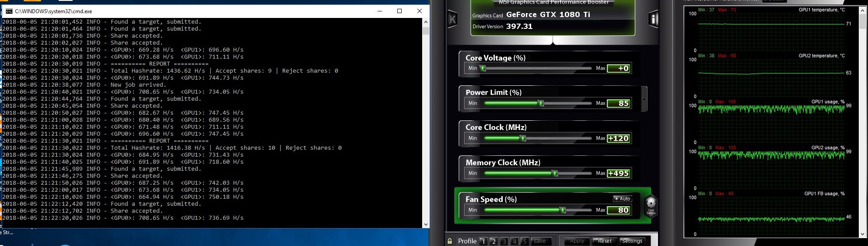The width and height of the screenshot is (868, 246).
Task: Select profile slot 5
Action: [x=525, y=241]
